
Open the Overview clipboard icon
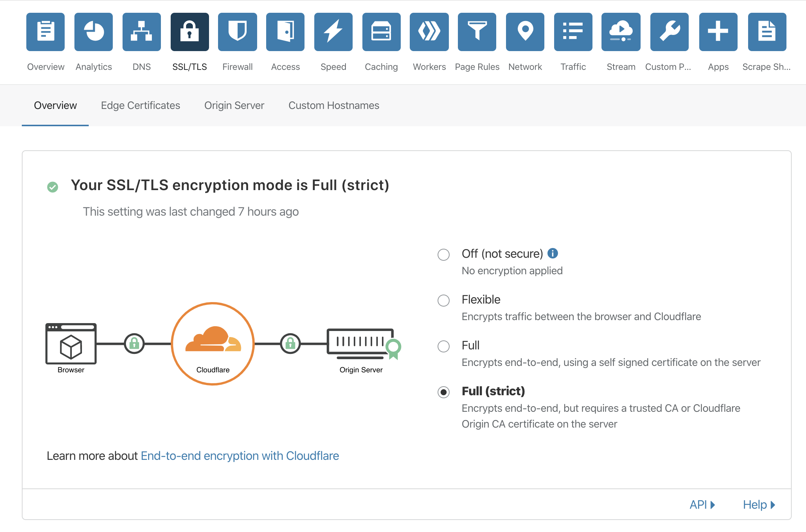tap(45, 32)
